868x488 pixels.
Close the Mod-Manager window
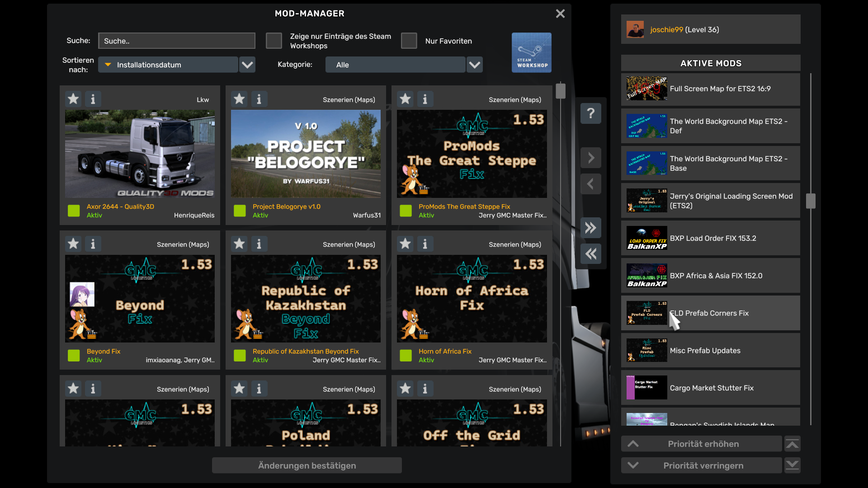560,14
